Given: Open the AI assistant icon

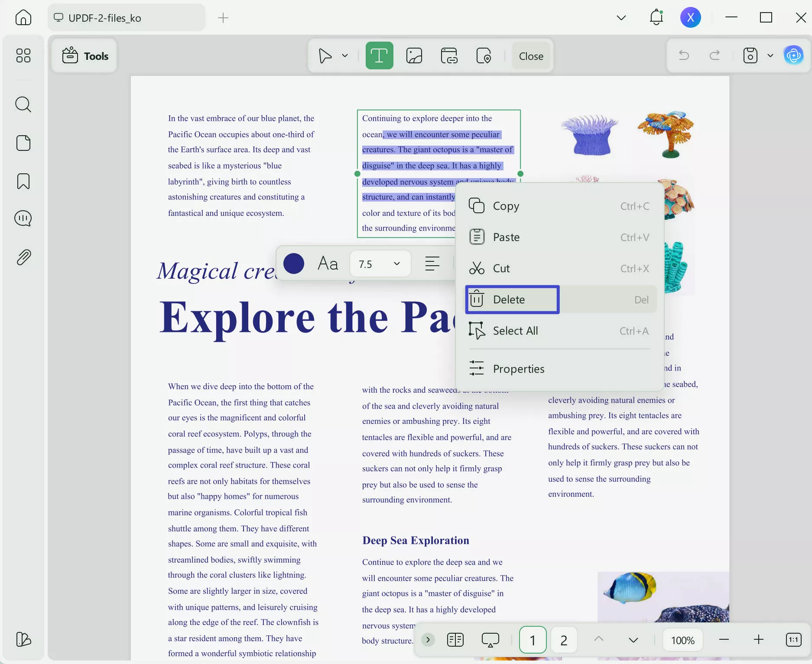Looking at the screenshot, I should [x=794, y=55].
